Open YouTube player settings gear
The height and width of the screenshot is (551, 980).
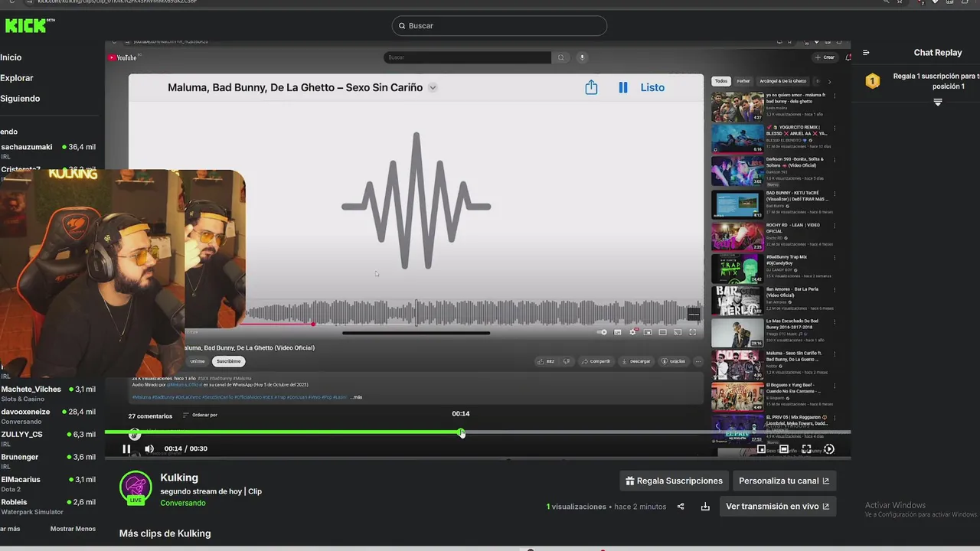[x=632, y=332]
